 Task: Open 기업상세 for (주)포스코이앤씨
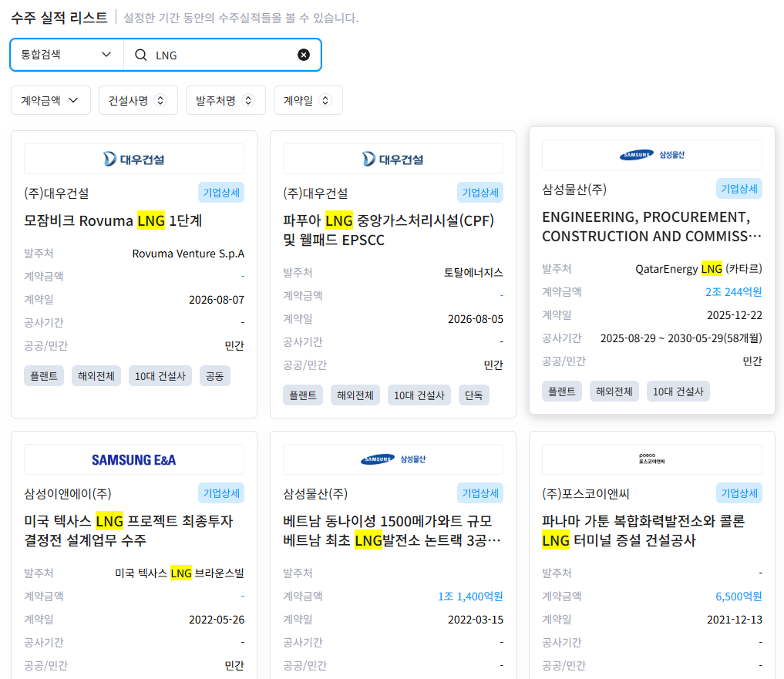tap(739, 493)
